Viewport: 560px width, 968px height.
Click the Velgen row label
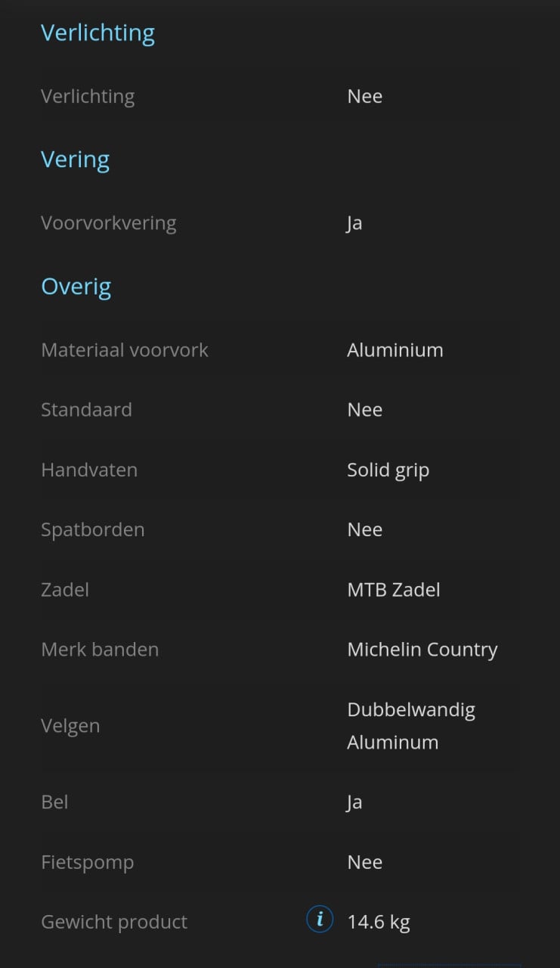[x=70, y=726]
